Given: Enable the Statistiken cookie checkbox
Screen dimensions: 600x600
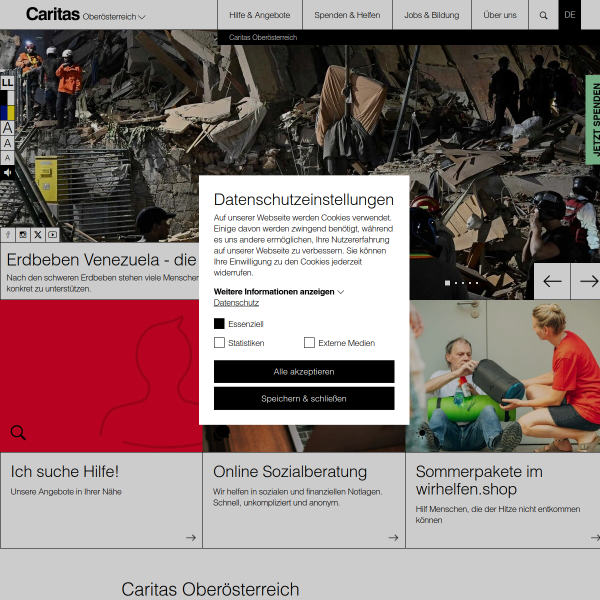Looking at the screenshot, I should (219, 342).
